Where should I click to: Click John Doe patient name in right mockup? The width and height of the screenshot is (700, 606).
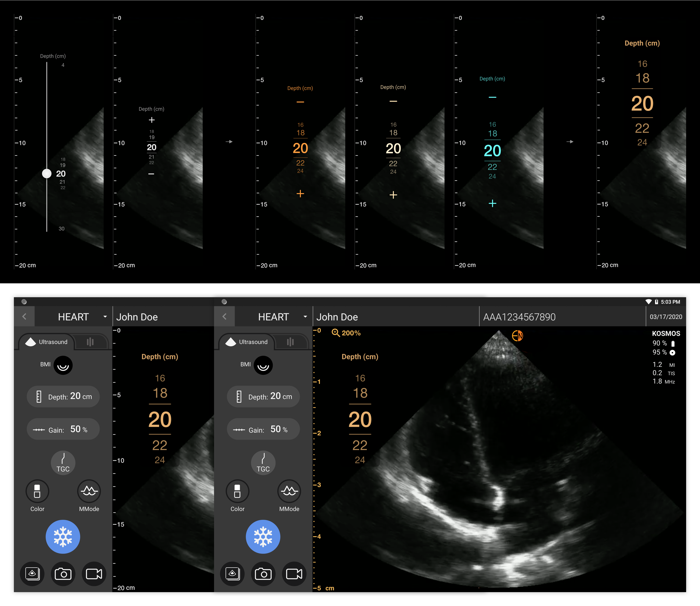pos(337,317)
